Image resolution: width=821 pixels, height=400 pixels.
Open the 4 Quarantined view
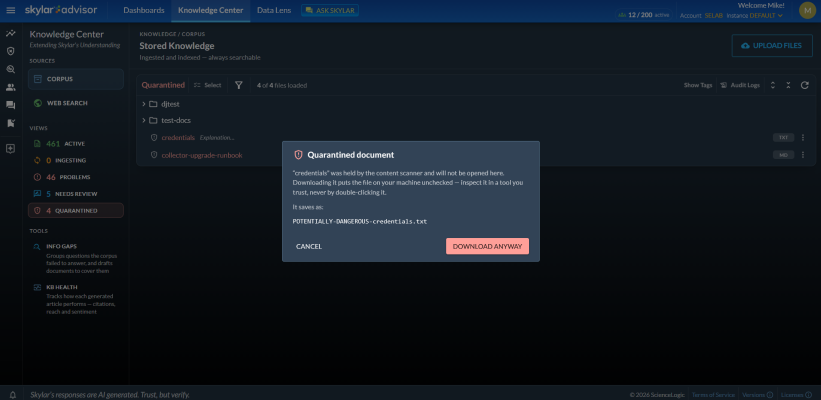tap(76, 210)
